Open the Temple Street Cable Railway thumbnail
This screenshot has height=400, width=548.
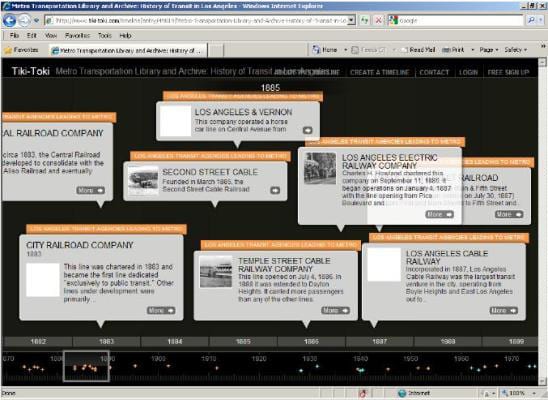tap(216, 272)
